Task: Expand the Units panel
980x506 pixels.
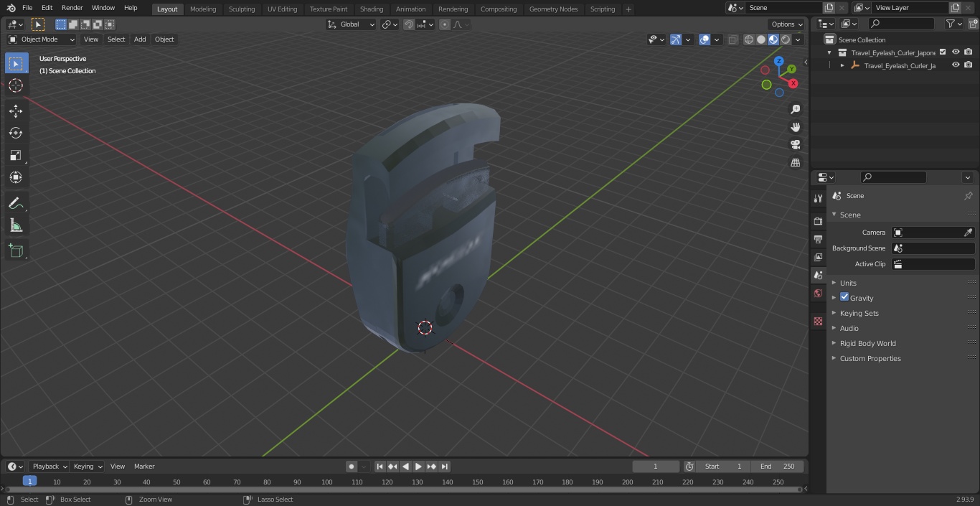Action: 848,283
